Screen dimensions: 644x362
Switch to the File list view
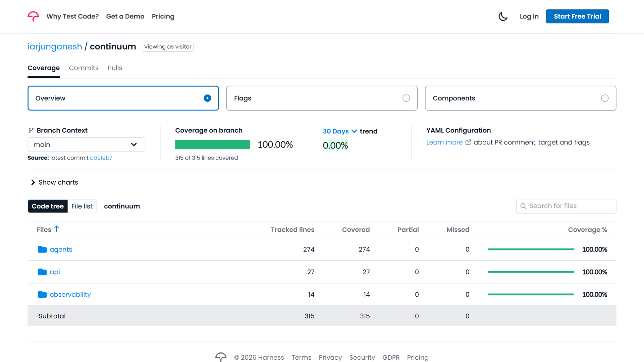(x=82, y=206)
